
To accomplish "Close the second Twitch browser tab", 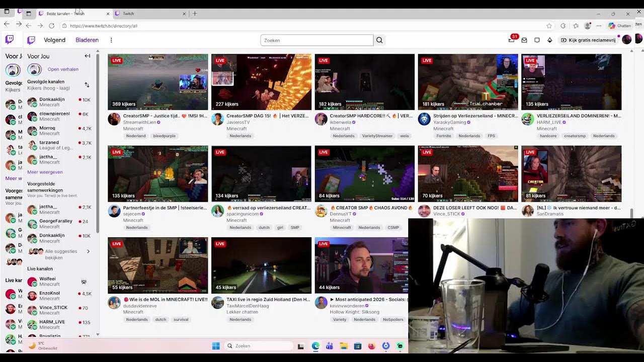I will (184, 14).
